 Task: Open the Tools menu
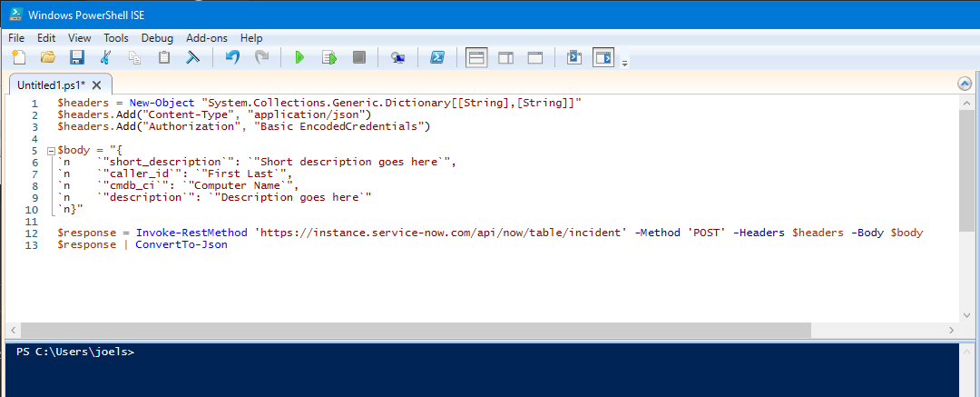pos(115,37)
